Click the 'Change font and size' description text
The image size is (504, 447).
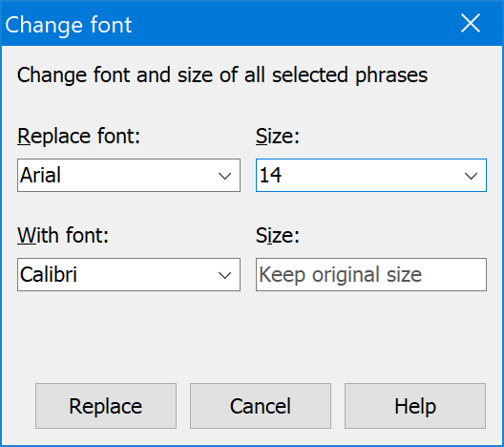click(x=222, y=75)
